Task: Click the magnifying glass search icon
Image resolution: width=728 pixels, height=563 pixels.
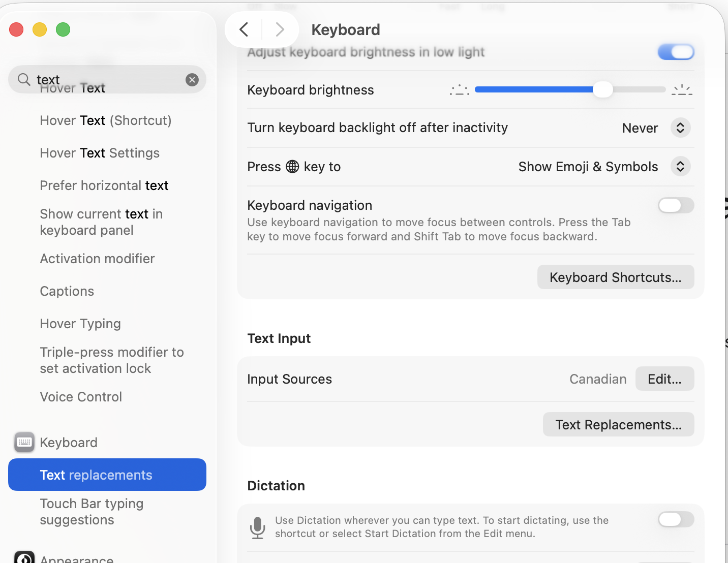Action: 24,79
